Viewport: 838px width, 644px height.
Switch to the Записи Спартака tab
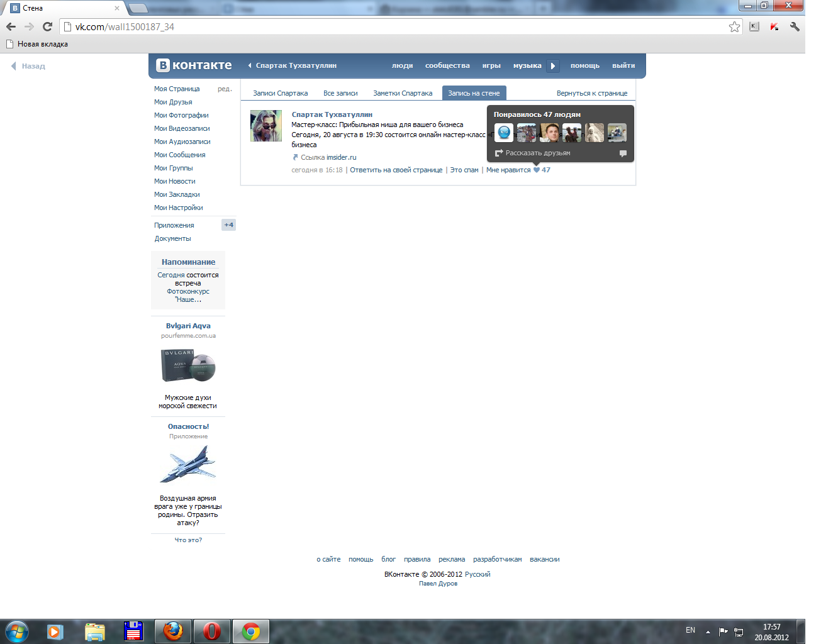(x=281, y=93)
